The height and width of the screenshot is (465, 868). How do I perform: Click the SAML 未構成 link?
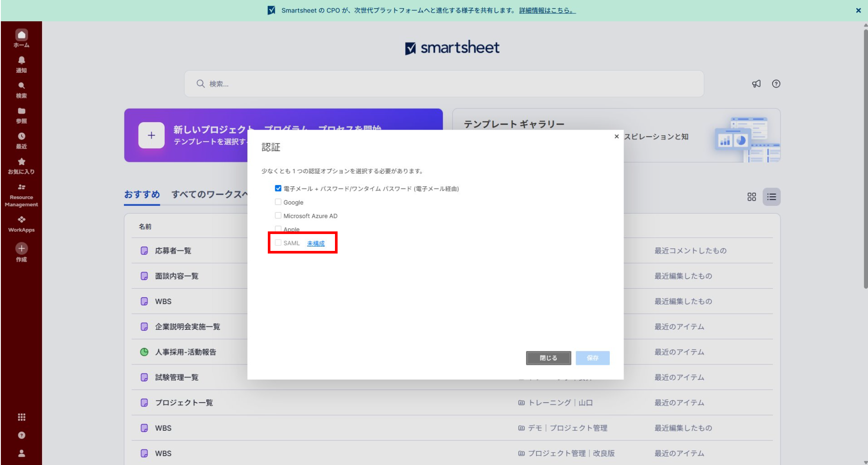[x=315, y=243]
